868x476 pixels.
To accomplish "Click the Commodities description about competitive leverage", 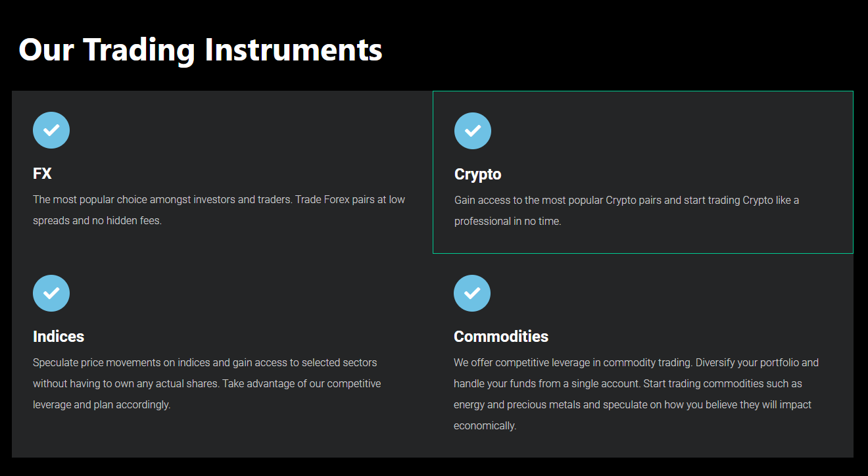I will [636, 394].
